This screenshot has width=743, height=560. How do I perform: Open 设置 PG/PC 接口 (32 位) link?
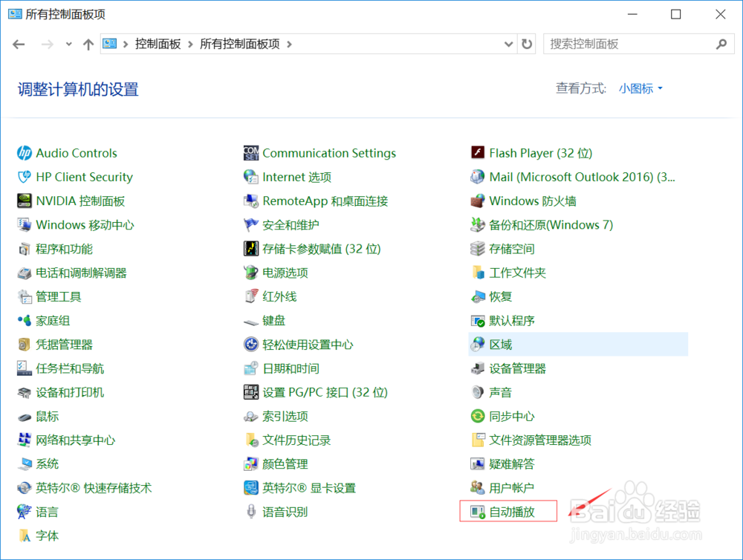(x=325, y=392)
